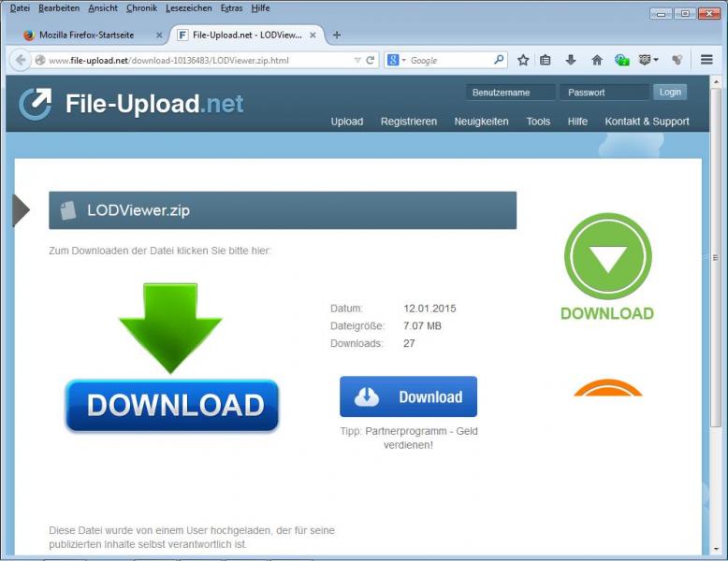Click the Downloads count 27

click(409, 343)
